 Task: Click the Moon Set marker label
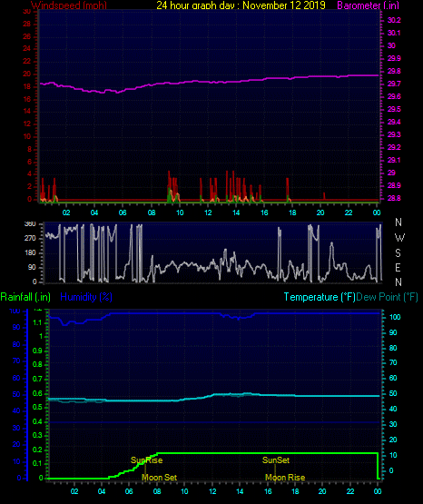pyautogui.click(x=160, y=478)
